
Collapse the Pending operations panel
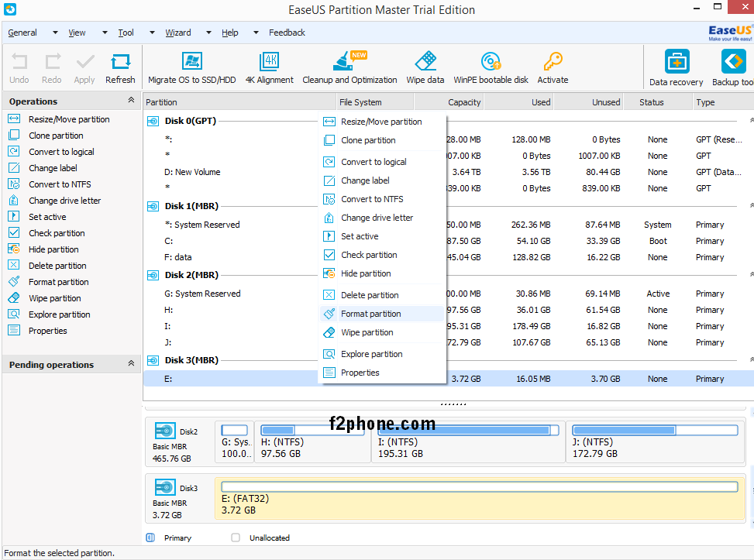coord(131,363)
